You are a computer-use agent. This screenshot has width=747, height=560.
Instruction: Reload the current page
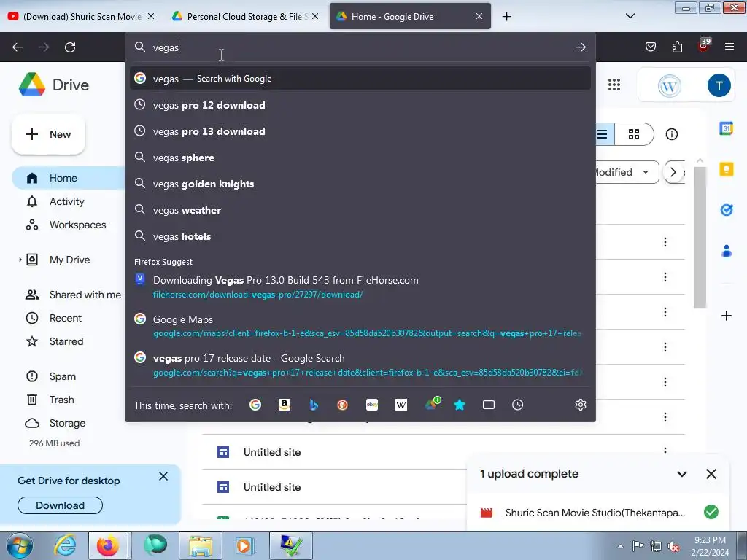click(x=70, y=47)
